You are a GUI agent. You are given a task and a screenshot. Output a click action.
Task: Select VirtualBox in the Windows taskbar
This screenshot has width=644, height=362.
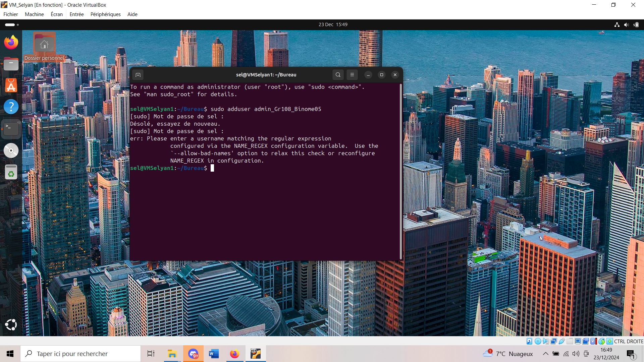tap(256, 354)
